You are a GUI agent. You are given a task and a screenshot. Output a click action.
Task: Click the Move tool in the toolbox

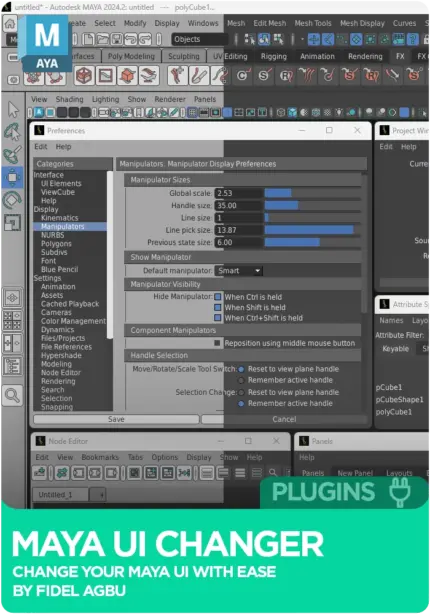12,177
